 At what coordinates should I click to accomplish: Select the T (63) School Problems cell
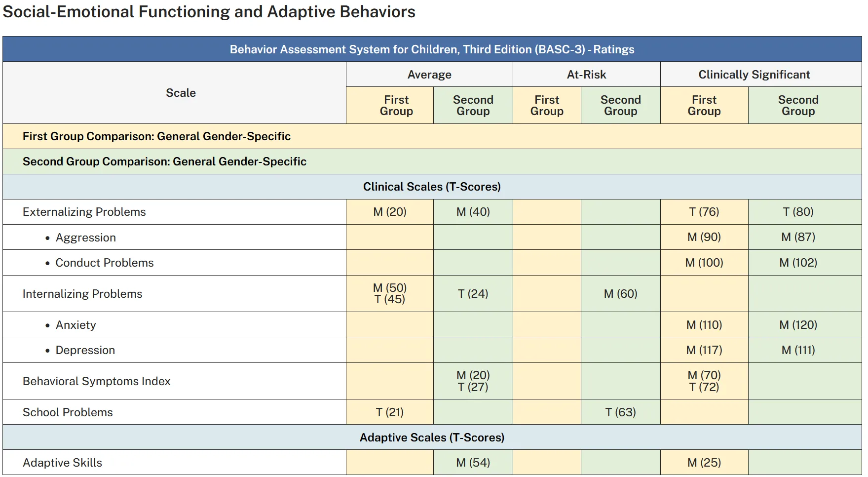(621, 412)
